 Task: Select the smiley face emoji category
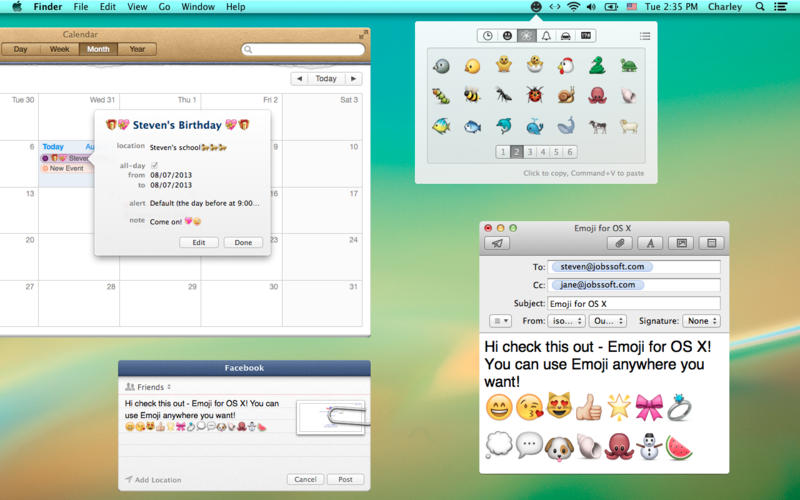(507, 36)
